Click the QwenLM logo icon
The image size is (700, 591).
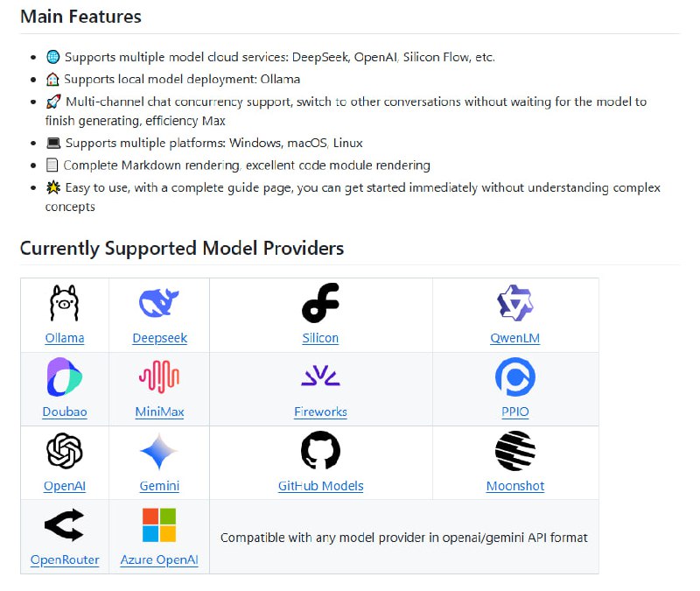(x=514, y=304)
